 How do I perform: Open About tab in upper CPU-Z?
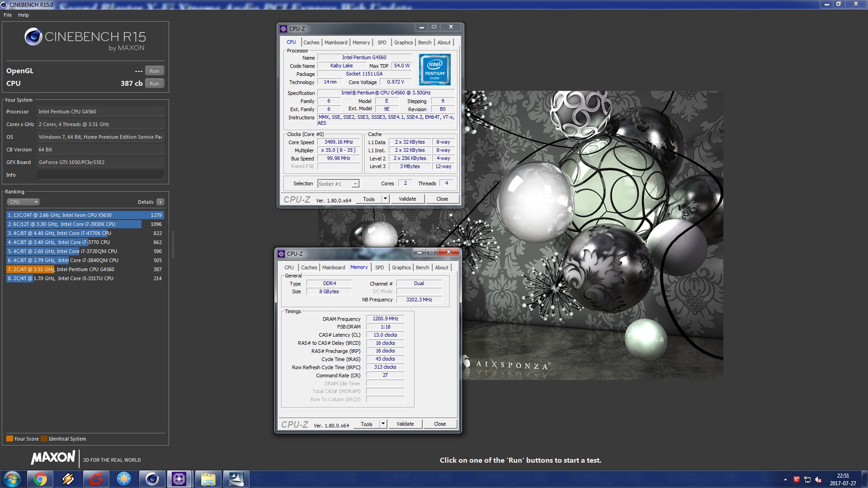click(444, 42)
